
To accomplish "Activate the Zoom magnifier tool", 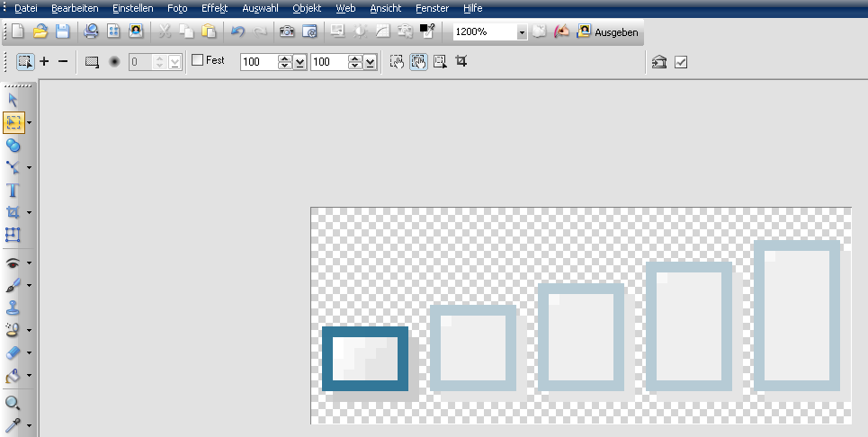I will [13, 403].
